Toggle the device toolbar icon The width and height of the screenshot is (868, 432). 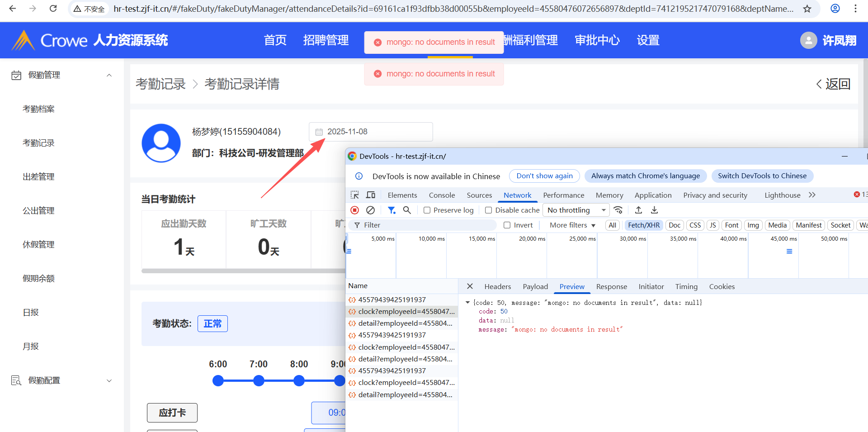371,195
